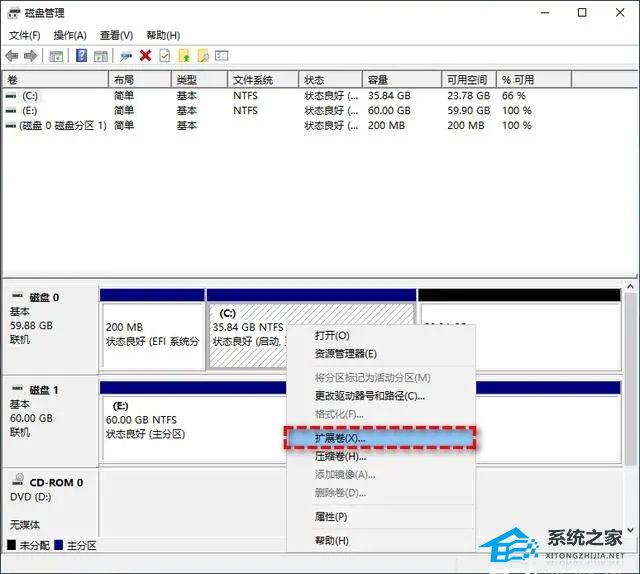This screenshot has height=574, width=640.
Task: Click the 35.84 GB capacity cell
Action: click(389, 96)
